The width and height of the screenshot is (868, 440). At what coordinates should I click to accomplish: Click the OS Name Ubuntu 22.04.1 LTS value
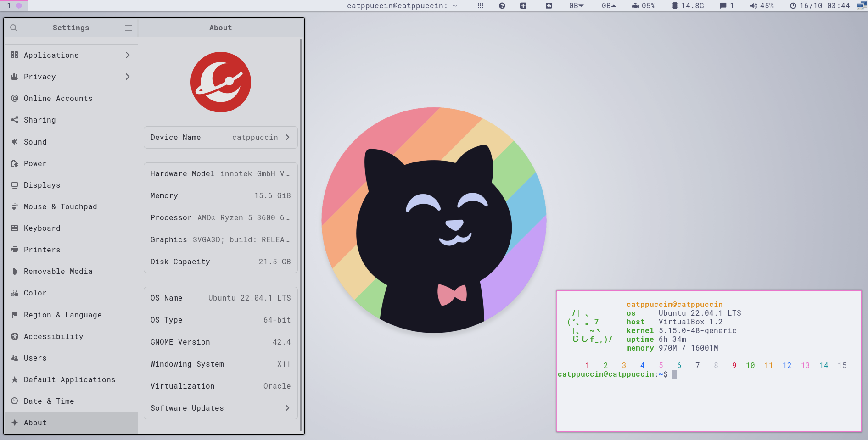point(249,298)
